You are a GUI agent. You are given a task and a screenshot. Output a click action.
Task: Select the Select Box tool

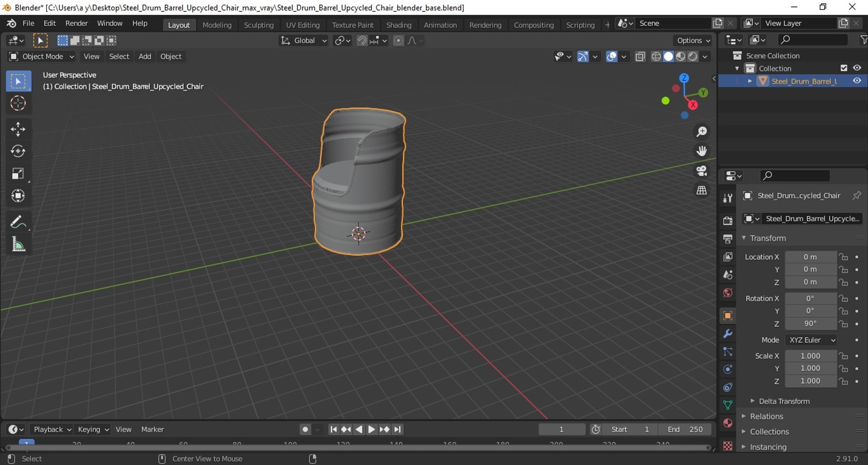(19, 81)
